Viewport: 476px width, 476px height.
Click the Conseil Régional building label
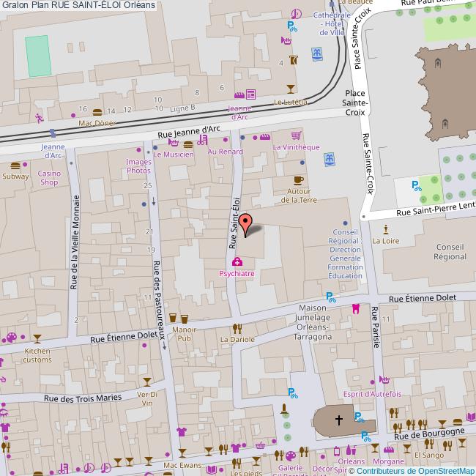click(450, 252)
